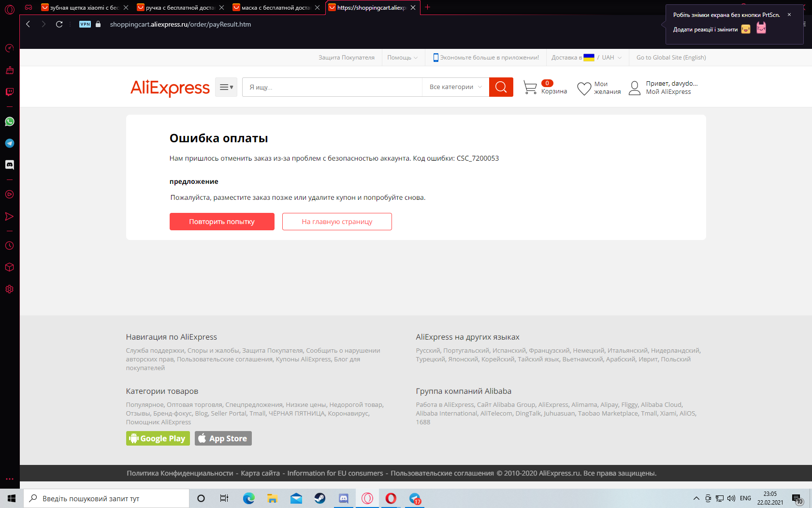Viewport: 812px width, 508px height.
Task: Toggle the VPN badge in address bar
Action: (x=85, y=24)
